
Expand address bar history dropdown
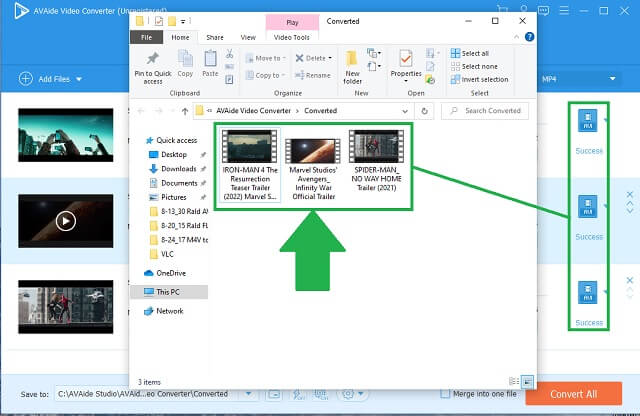404,111
